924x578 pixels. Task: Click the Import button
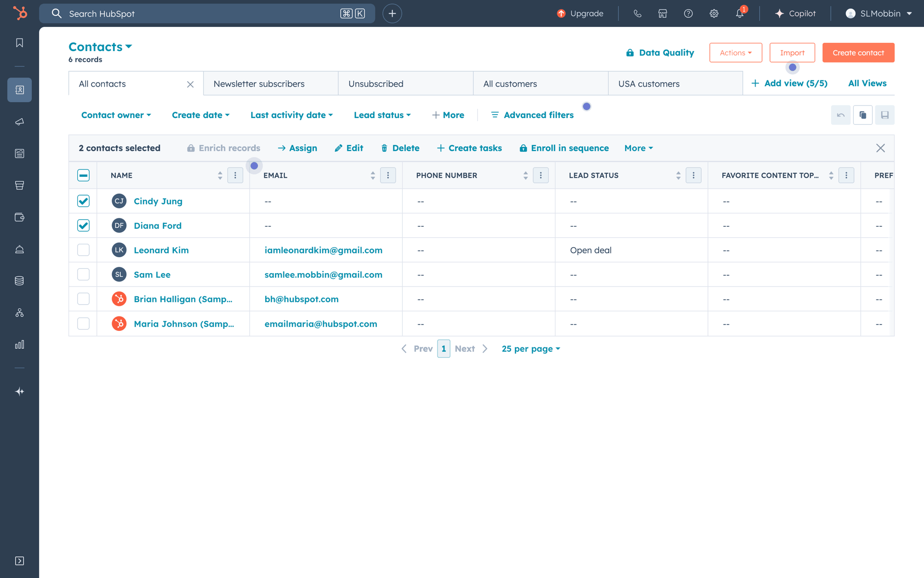tap(792, 53)
